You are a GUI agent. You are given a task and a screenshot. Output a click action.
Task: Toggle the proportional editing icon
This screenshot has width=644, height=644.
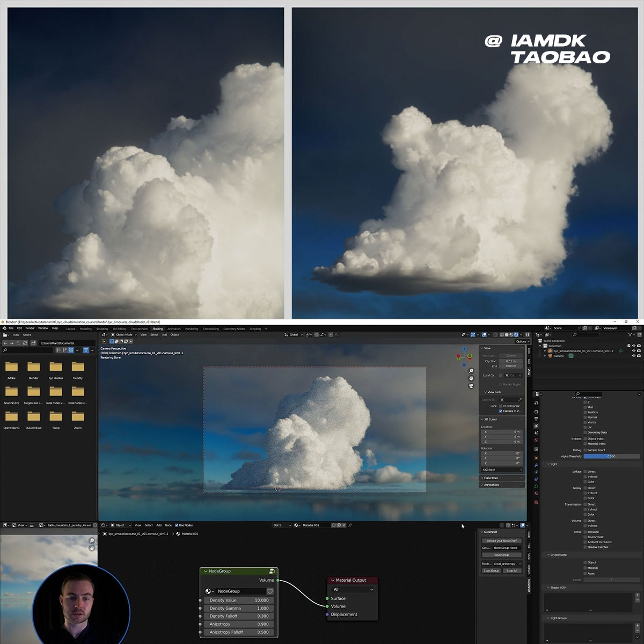point(331,334)
